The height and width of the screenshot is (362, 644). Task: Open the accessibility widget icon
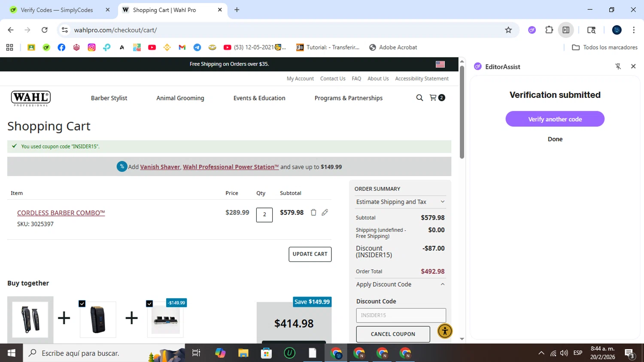[445, 331]
